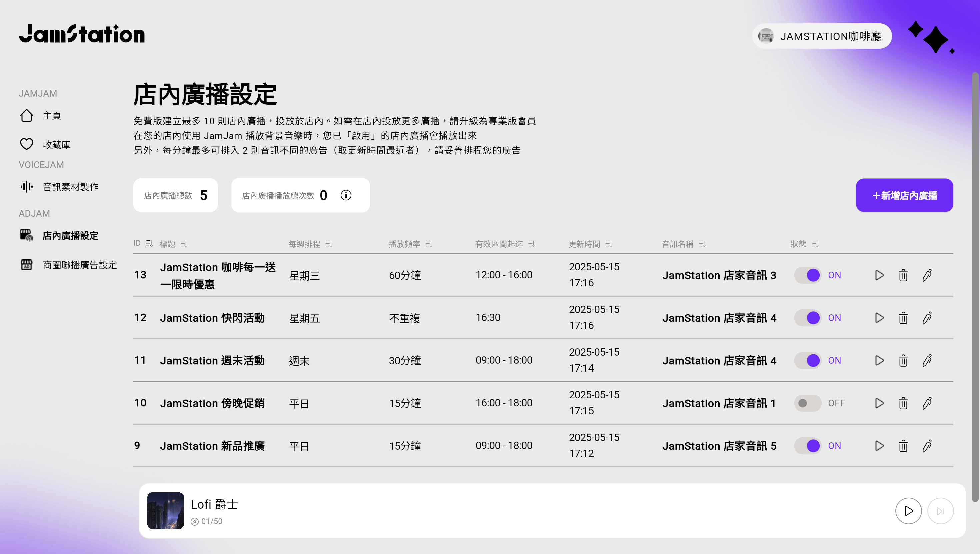980x554 pixels.
Task: Preview play the 咖啡每一送一限時優惠 broadcast
Action: point(879,275)
